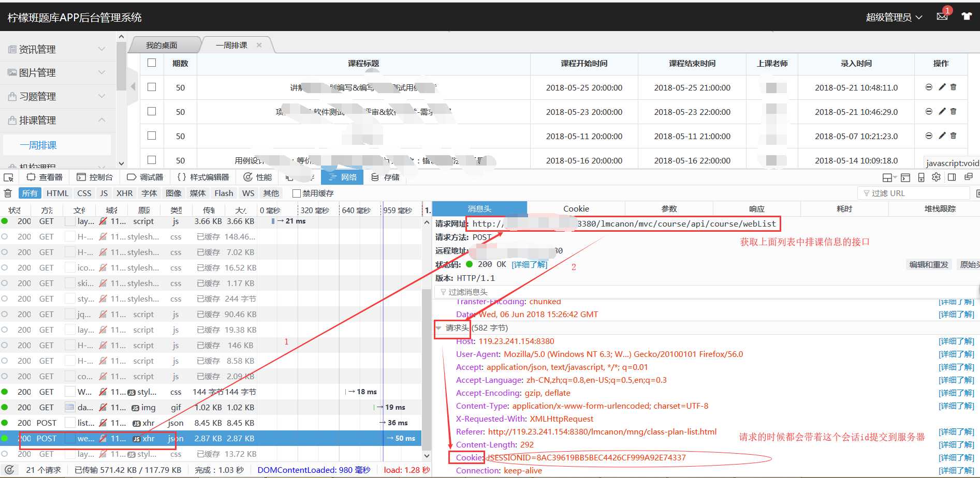Collapse the sidebar with the left arrow
980x478 pixels.
tap(133, 86)
